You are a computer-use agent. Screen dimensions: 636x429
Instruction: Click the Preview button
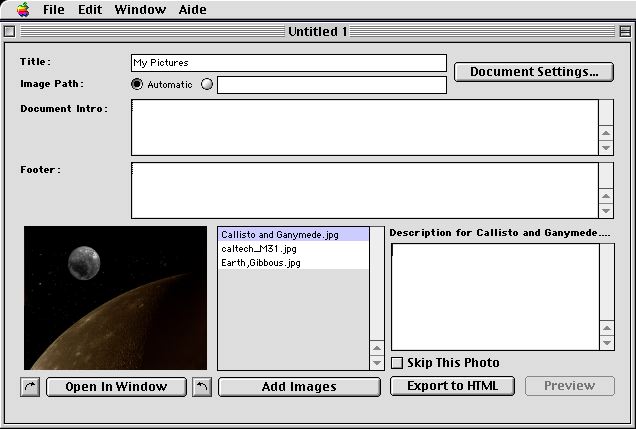tap(569, 386)
